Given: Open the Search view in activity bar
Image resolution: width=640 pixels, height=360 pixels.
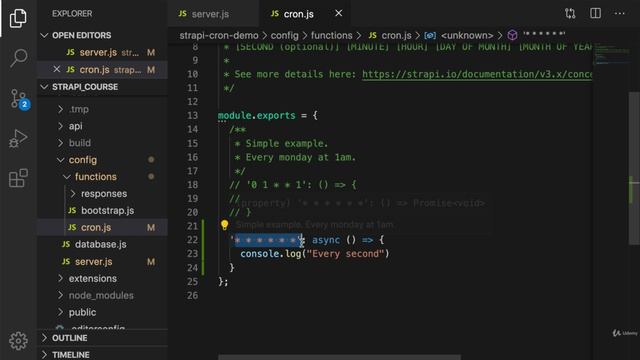Looking at the screenshot, I should tap(18, 58).
